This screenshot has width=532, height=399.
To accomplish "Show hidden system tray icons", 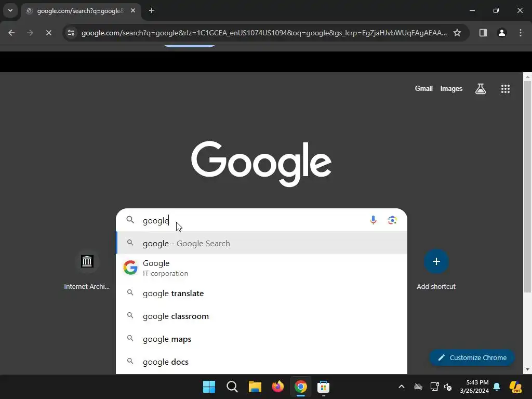I will pos(402,387).
